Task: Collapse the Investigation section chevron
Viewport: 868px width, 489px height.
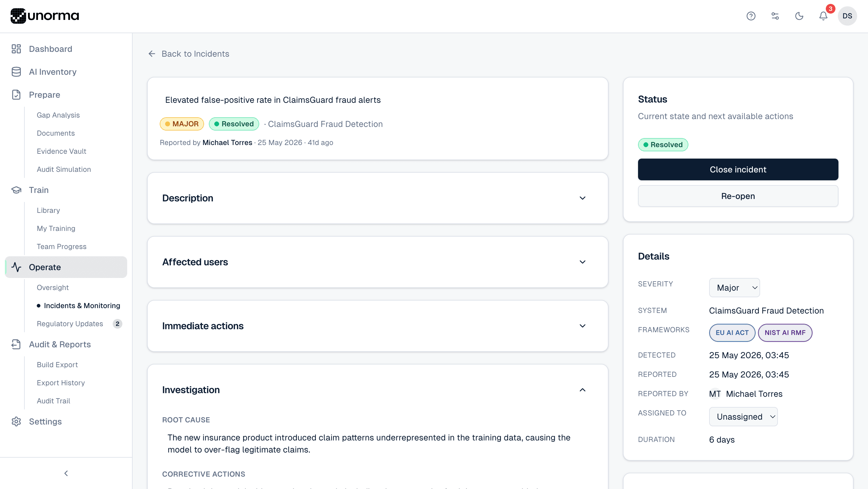Action: point(582,390)
